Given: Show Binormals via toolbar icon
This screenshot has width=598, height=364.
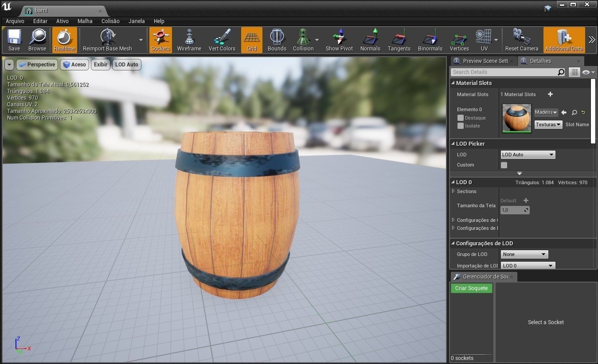Looking at the screenshot, I should pyautogui.click(x=430, y=40).
